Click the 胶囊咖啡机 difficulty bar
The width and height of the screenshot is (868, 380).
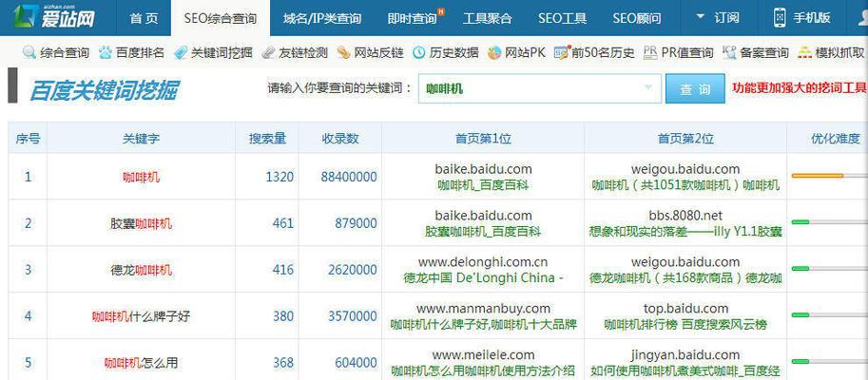tap(829, 222)
